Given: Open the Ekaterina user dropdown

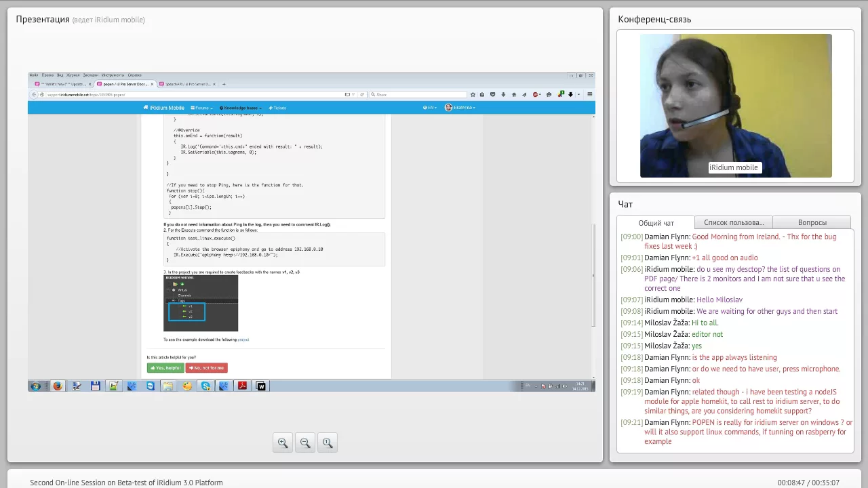Looking at the screenshot, I should (x=460, y=108).
